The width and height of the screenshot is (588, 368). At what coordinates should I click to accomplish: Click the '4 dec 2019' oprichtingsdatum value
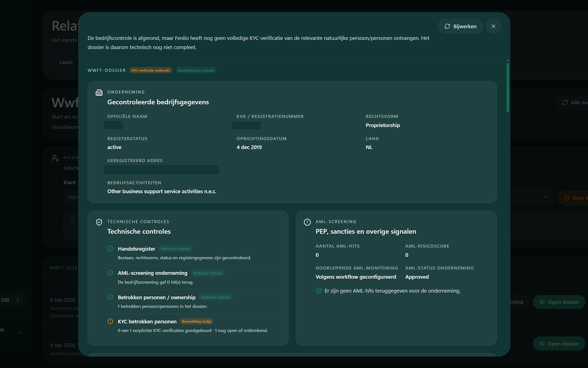[x=249, y=147]
